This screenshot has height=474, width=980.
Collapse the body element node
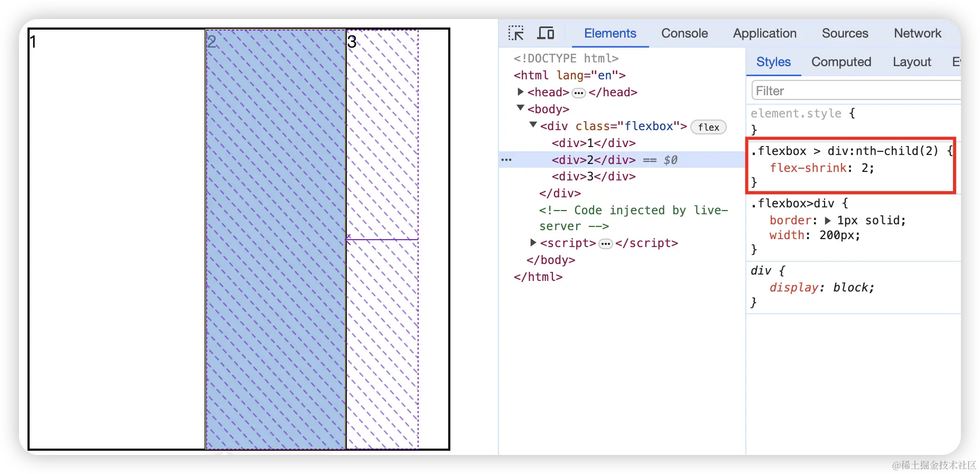coord(521,108)
